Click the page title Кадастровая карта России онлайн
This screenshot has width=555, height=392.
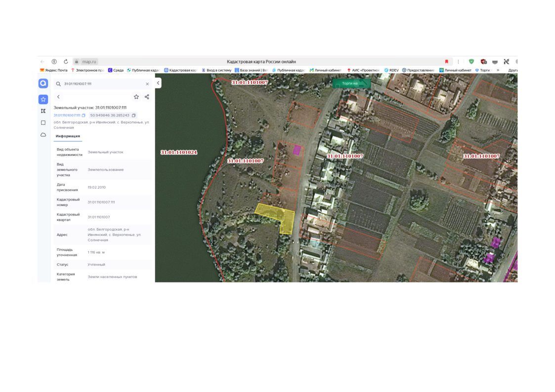[x=261, y=62]
